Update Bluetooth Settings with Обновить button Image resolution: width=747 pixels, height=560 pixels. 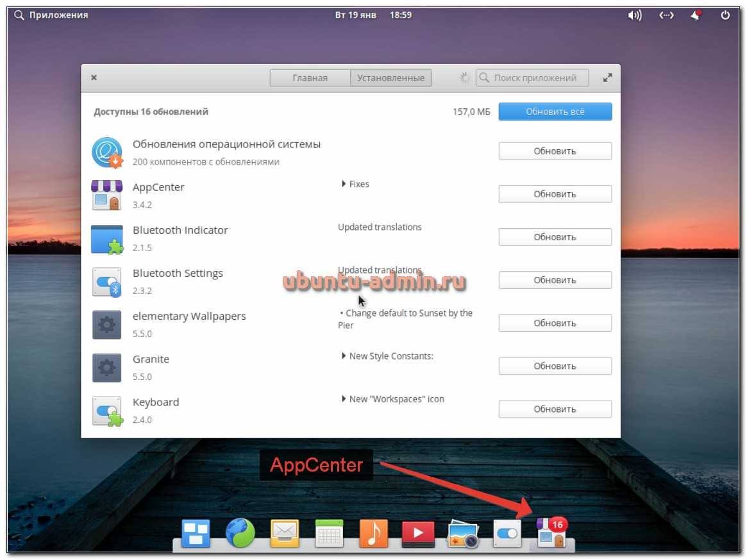coord(555,280)
